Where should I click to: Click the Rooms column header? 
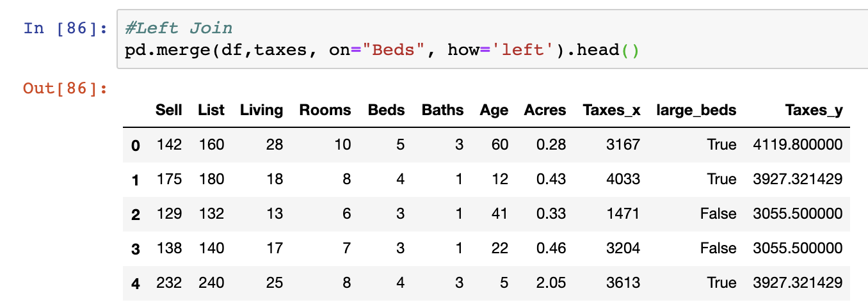(325, 110)
